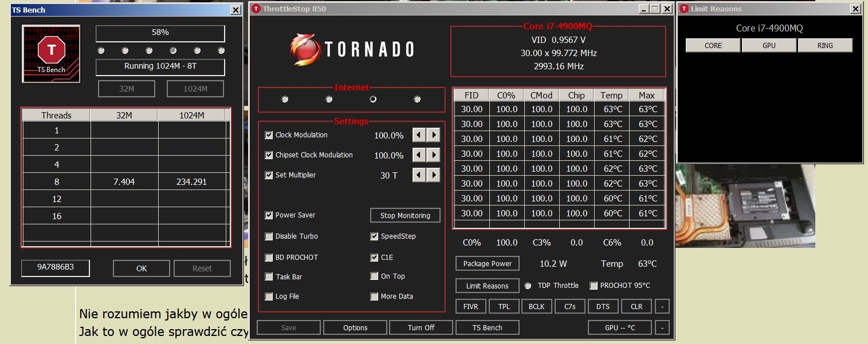This screenshot has height=344, width=868.
Task: Click OK in TS Bench window
Action: [x=142, y=268]
